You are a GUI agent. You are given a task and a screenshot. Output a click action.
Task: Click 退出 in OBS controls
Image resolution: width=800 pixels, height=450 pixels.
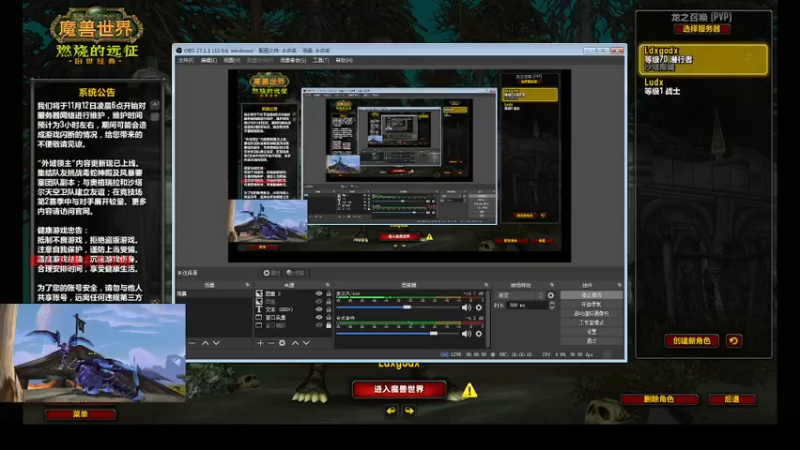591,340
